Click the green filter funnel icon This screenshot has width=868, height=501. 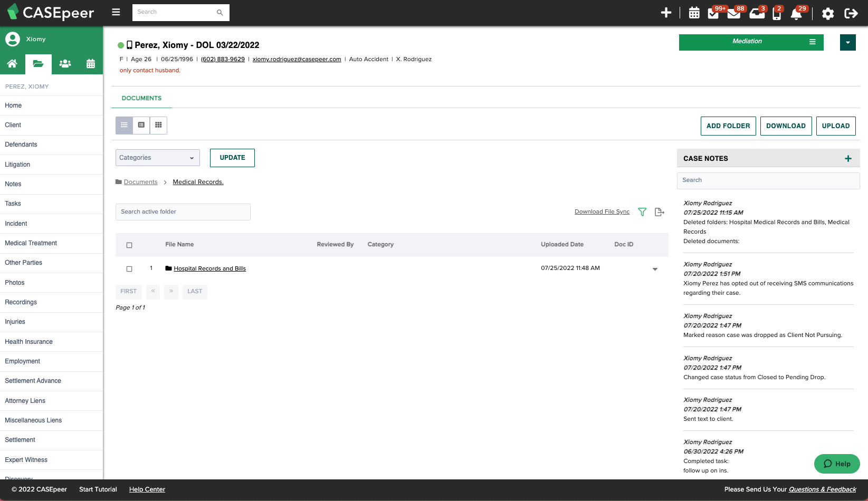642,212
